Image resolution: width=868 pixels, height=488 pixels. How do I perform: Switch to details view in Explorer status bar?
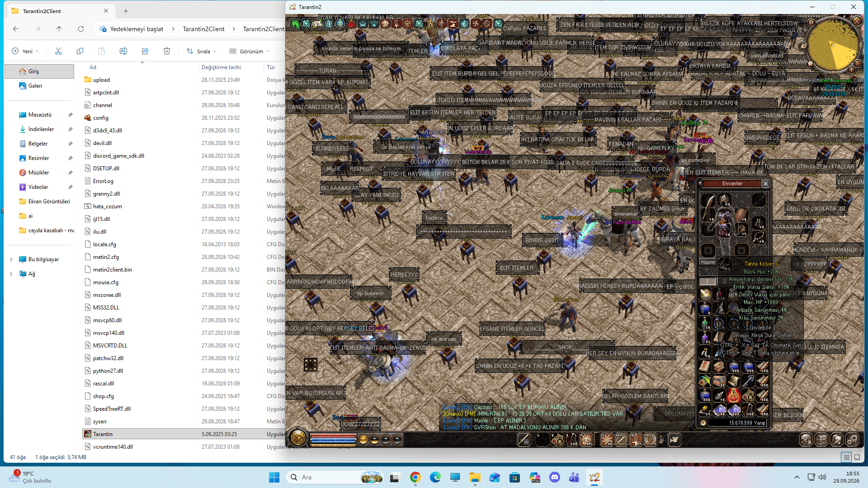coord(847,457)
